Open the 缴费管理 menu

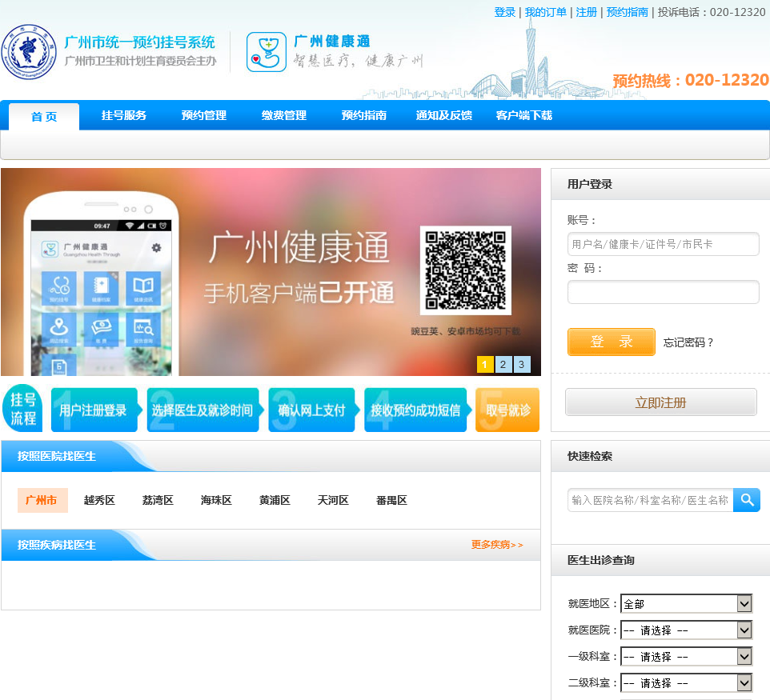[x=284, y=115]
